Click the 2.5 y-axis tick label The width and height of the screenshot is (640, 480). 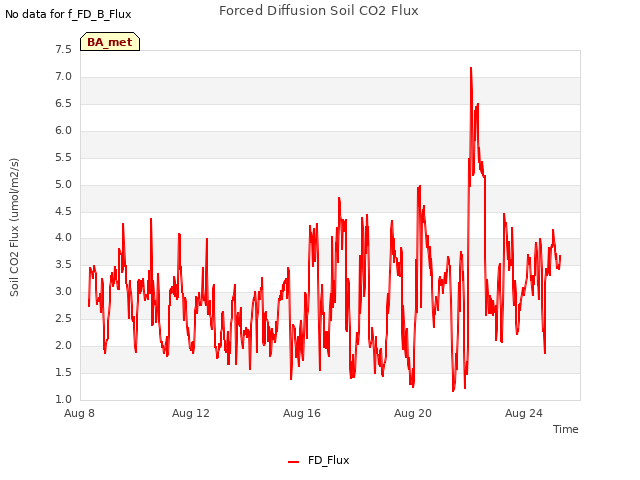pyautogui.click(x=63, y=318)
